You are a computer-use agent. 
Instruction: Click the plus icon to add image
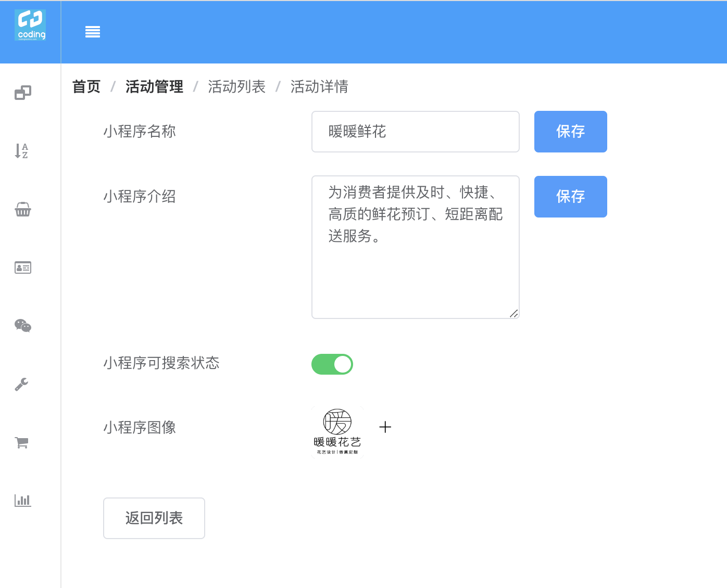(385, 427)
